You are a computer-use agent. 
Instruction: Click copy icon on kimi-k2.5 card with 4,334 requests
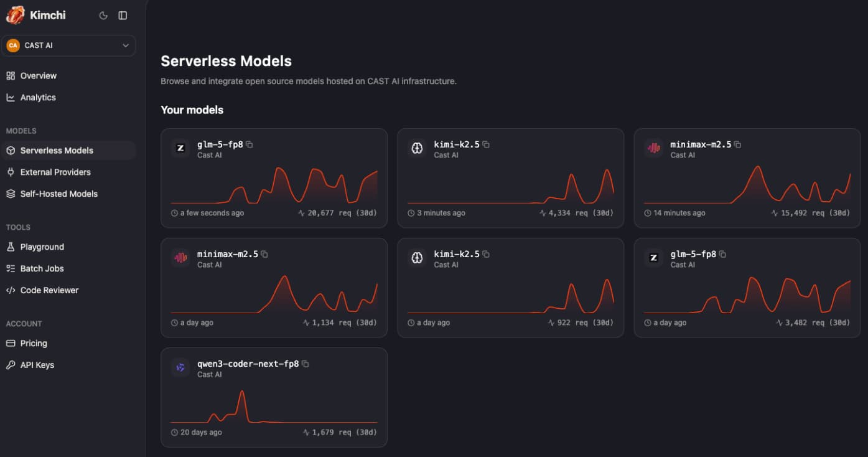[x=486, y=144]
